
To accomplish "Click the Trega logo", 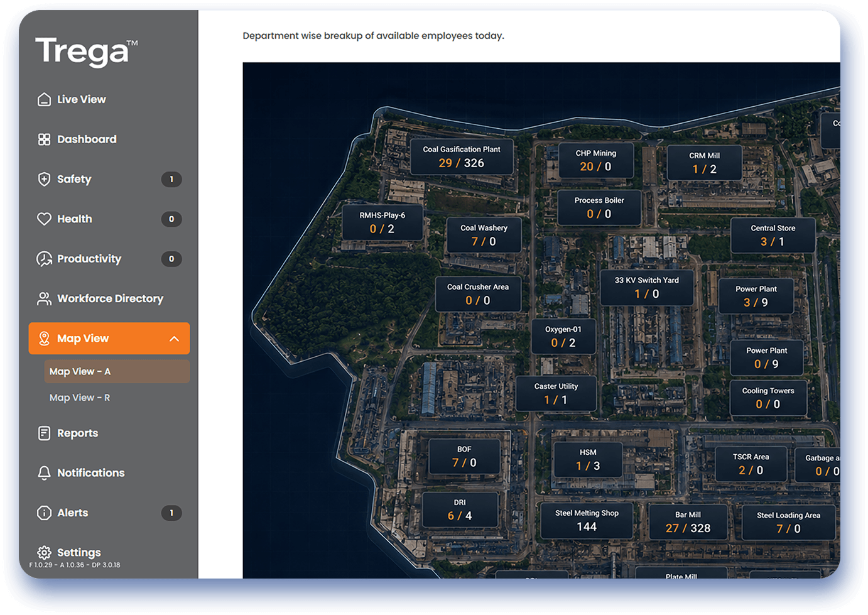I will [x=87, y=52].
